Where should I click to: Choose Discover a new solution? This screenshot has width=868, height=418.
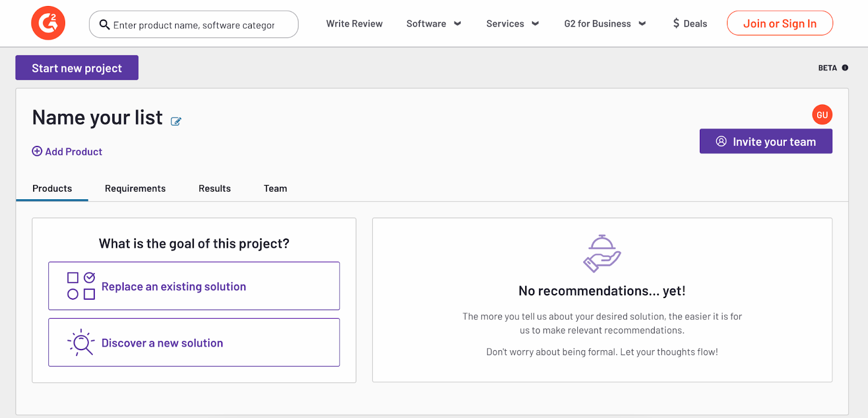194,343
